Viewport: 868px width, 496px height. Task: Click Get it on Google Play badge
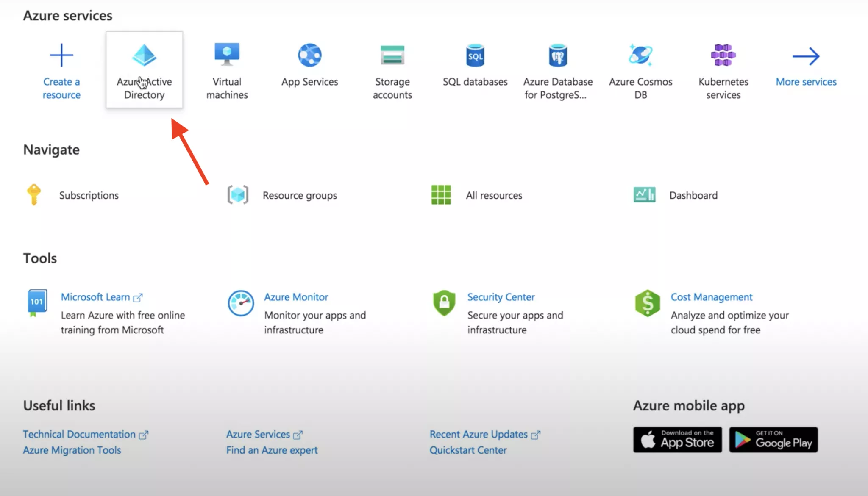tap(773, 440)
